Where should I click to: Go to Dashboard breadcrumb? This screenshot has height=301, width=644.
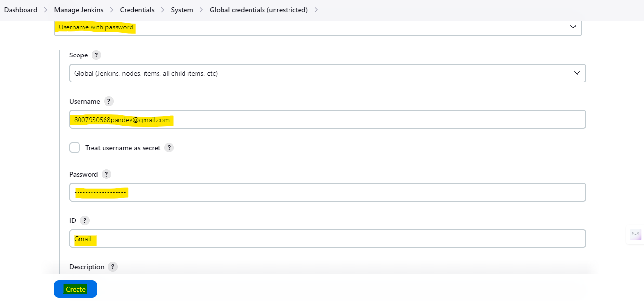21,10
